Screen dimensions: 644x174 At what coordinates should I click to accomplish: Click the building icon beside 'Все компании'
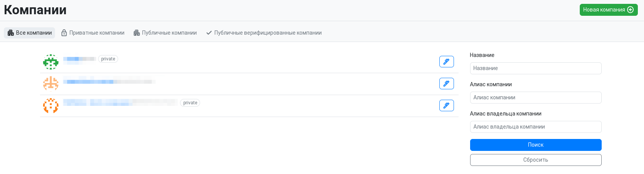pos(11,33)
